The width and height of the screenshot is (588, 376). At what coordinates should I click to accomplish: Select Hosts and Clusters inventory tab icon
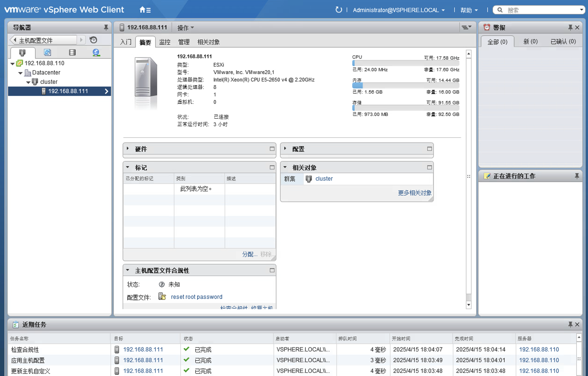(x=22, y=53)
